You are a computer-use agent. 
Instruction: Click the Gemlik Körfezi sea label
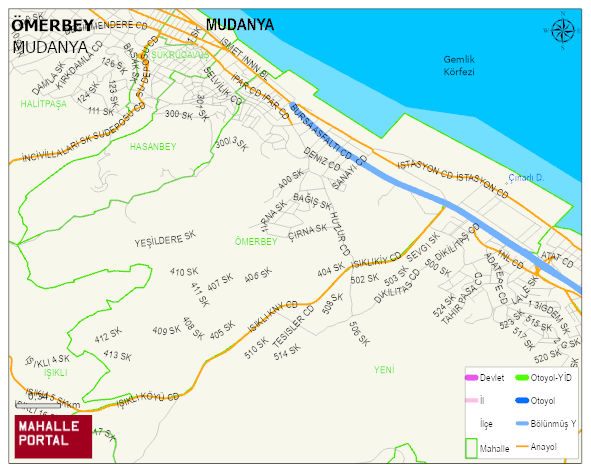click(459, 65)
